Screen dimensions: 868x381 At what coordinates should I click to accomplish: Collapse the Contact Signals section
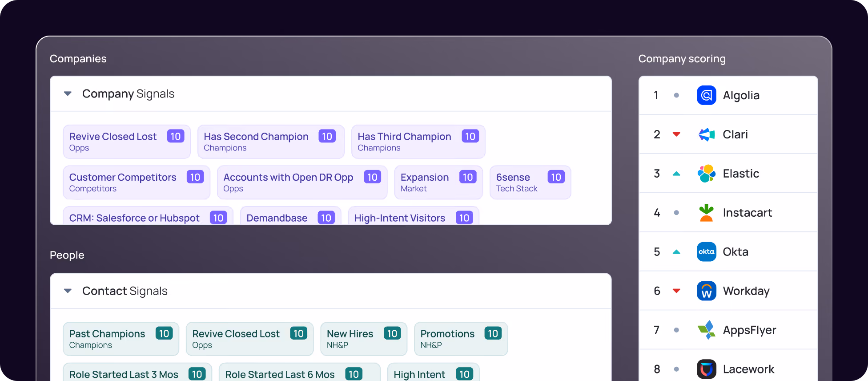tap(68, 291)
